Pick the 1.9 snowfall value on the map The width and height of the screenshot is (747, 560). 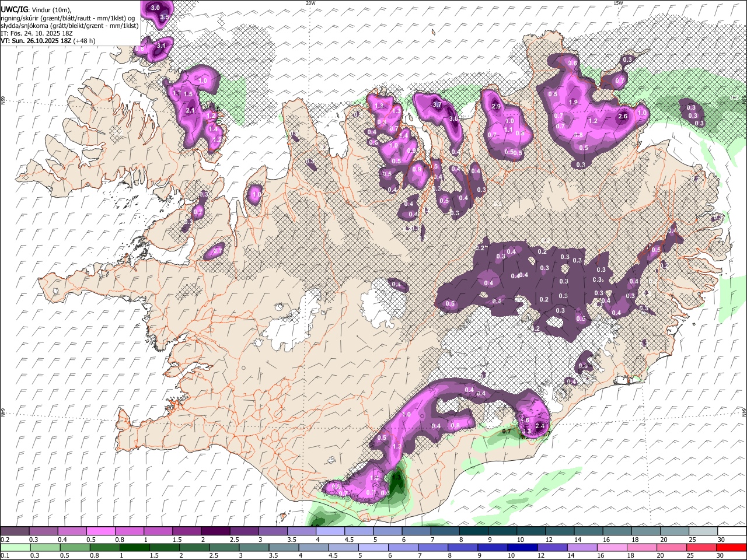(573, 102)
